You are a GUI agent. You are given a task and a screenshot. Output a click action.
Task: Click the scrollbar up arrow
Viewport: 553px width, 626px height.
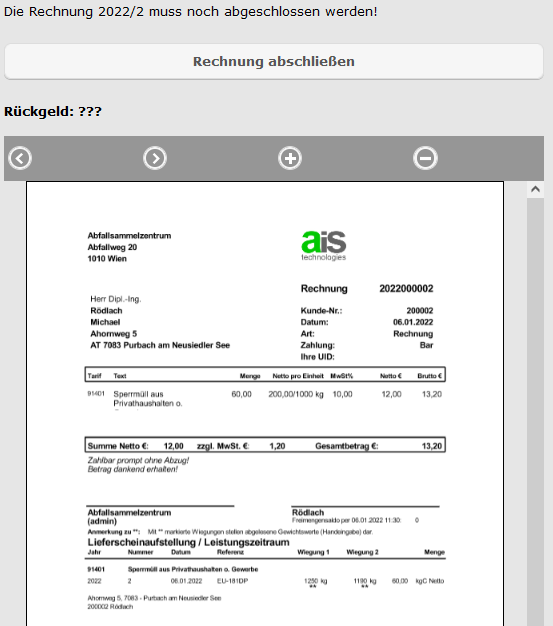tap(535, 189)
